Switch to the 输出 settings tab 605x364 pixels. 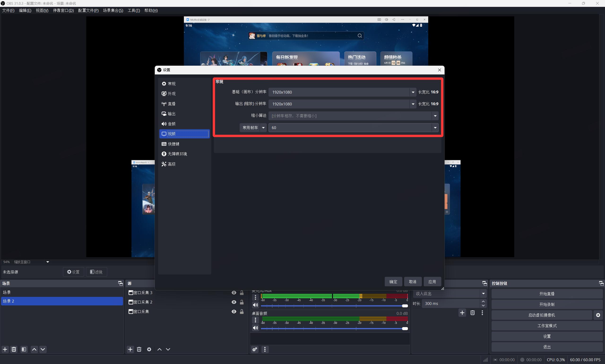click(171, 114)
